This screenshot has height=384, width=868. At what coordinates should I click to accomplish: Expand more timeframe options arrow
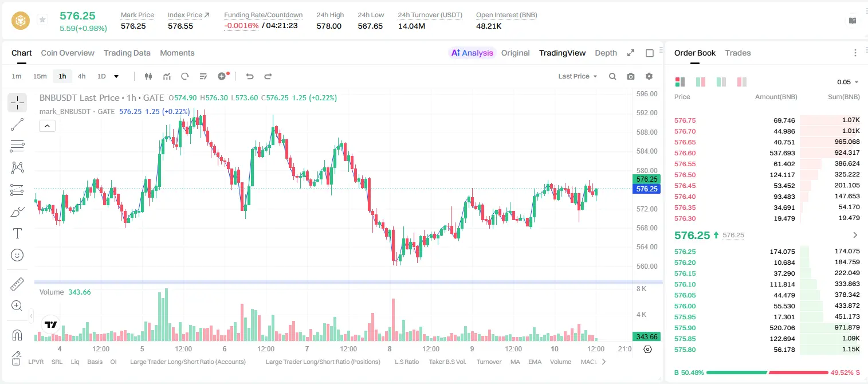tap(116, 76)
